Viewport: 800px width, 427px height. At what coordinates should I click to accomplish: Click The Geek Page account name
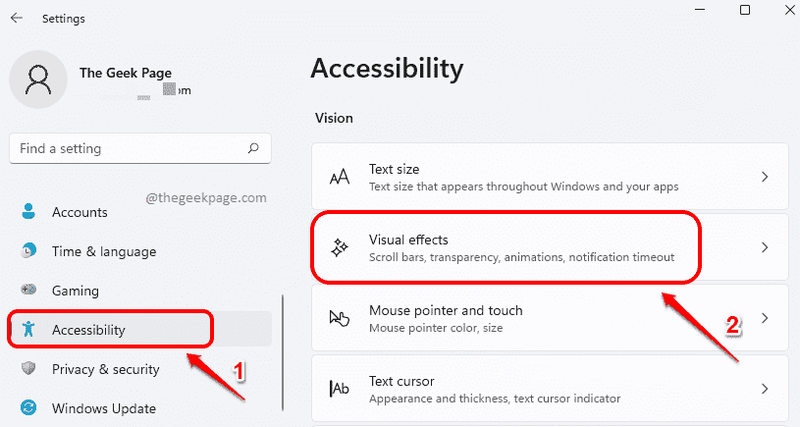[x=126, y=73]
